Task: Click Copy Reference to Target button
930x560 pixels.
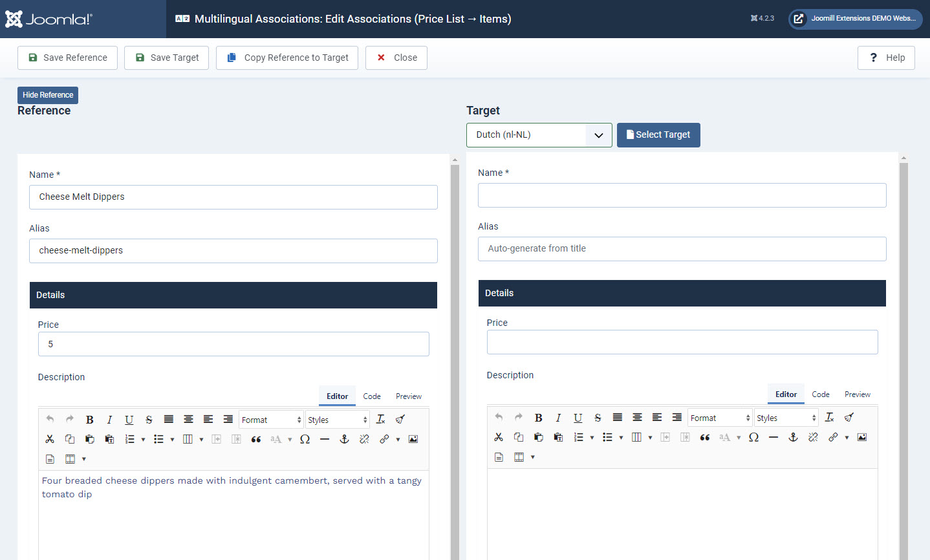Action: click(x=287, y=58)
